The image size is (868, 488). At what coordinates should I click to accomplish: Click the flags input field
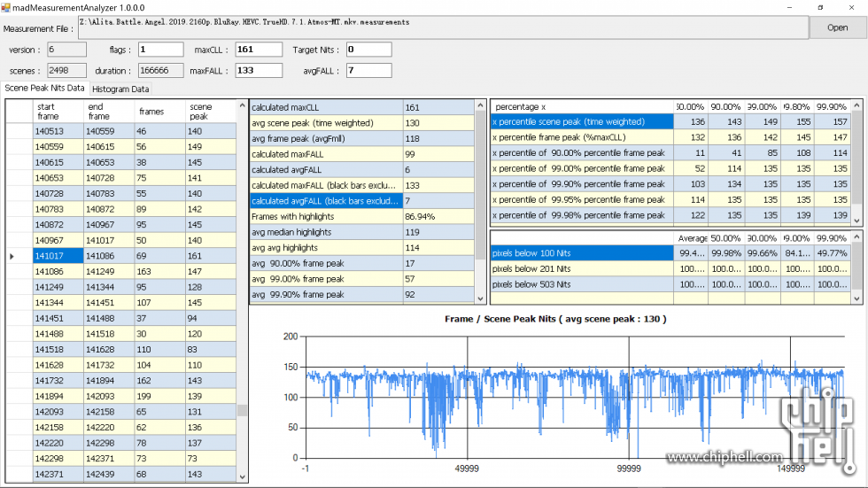coord(160,50)
